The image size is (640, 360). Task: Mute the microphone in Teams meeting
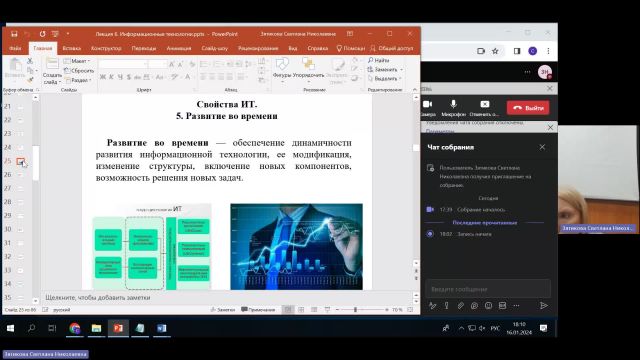(x=453, y=108)
